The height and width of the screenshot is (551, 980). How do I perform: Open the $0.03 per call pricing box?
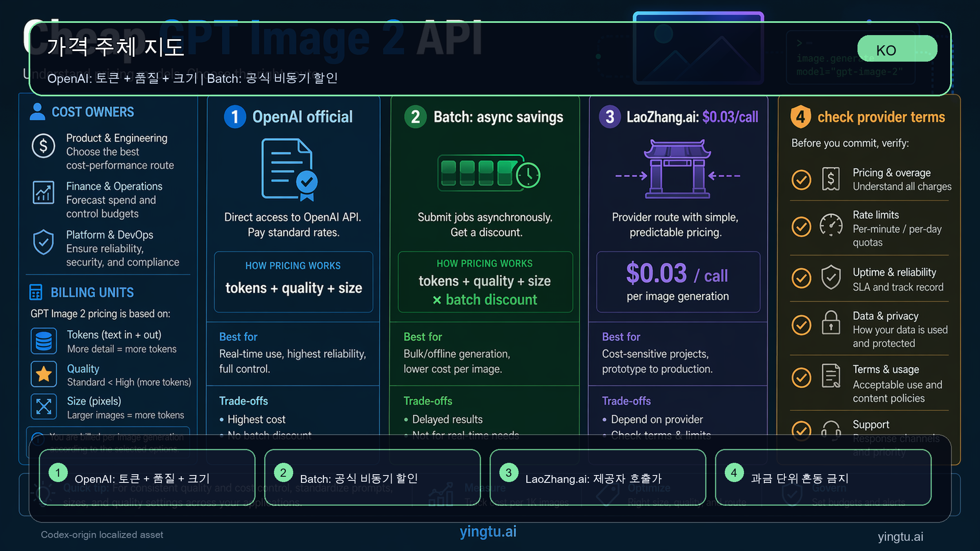click(677, 282)
